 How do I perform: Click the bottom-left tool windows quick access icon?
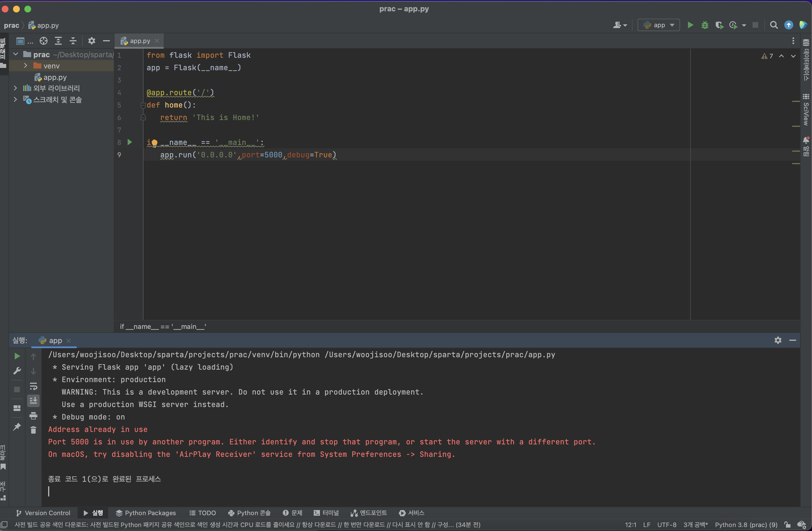4,524
